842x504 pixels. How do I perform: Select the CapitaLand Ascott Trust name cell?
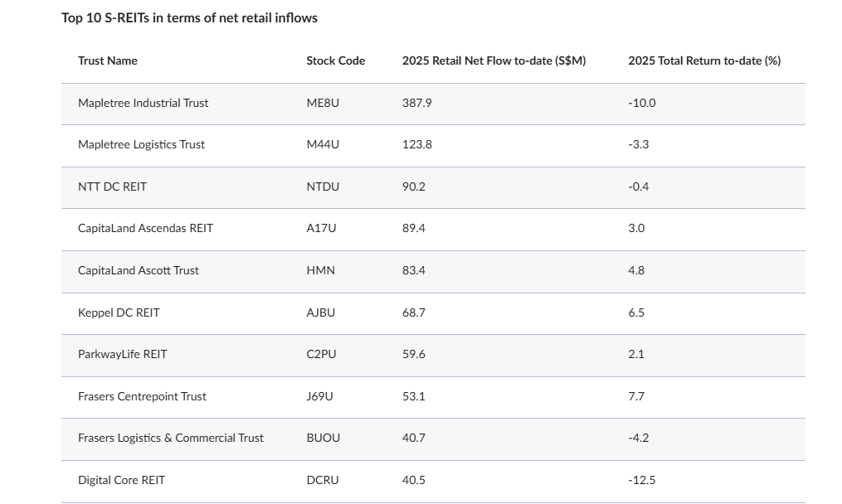tap(139, 270)
